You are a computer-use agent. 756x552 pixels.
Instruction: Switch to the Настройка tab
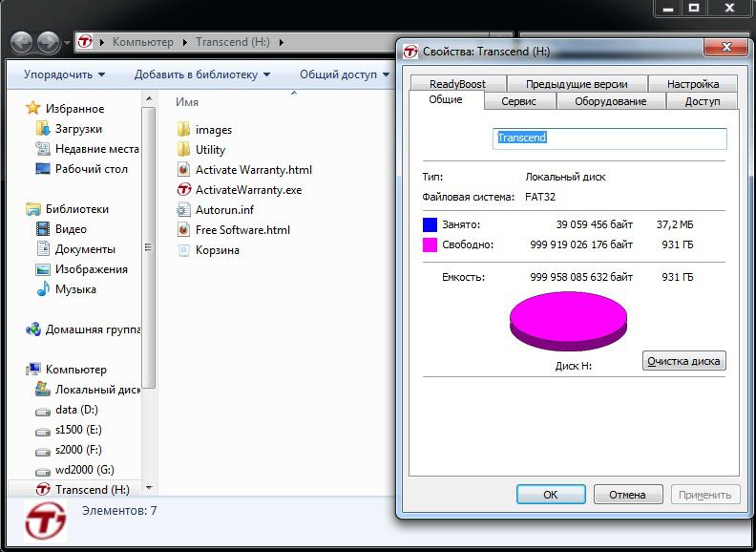click(693, 83)
